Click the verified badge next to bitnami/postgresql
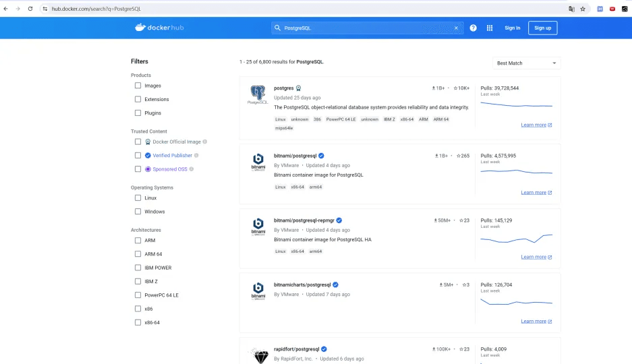Screen dimensions: 632x364 (x=321, y=156)
